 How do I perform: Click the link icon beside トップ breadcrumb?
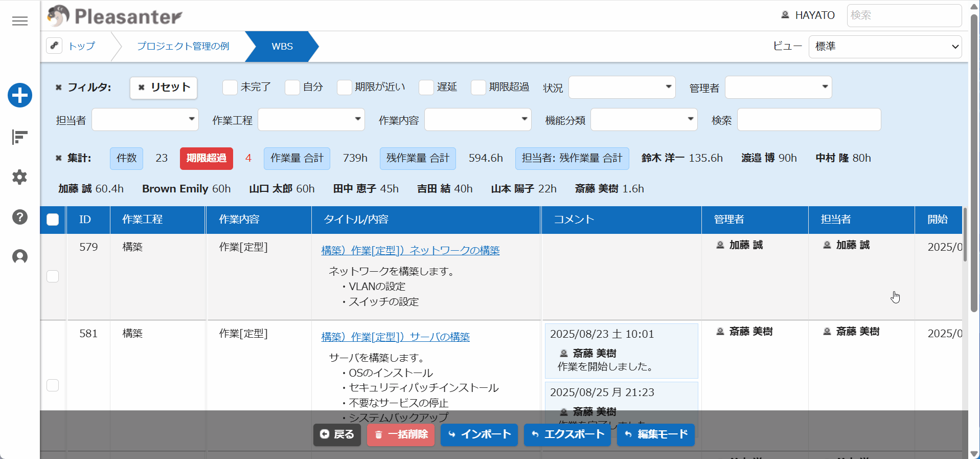point(54,46)
